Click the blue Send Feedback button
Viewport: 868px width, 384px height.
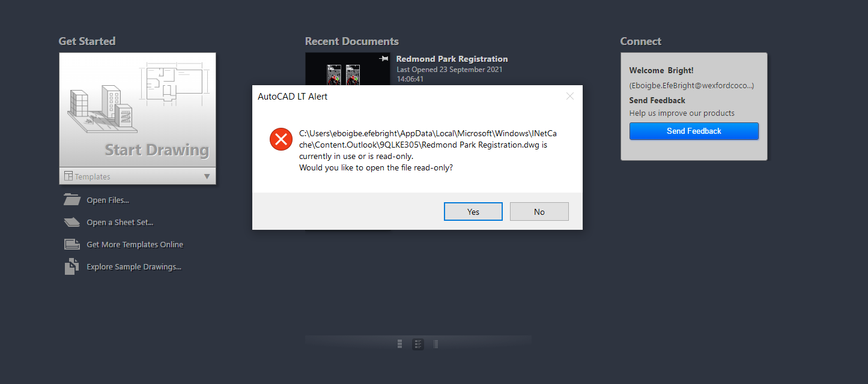(x=694, y=131)
